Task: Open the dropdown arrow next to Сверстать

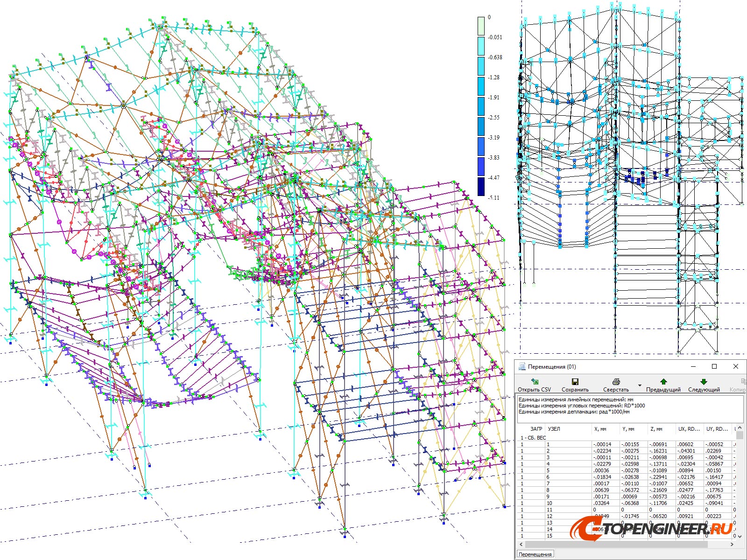Action: (x=639, y=385)
